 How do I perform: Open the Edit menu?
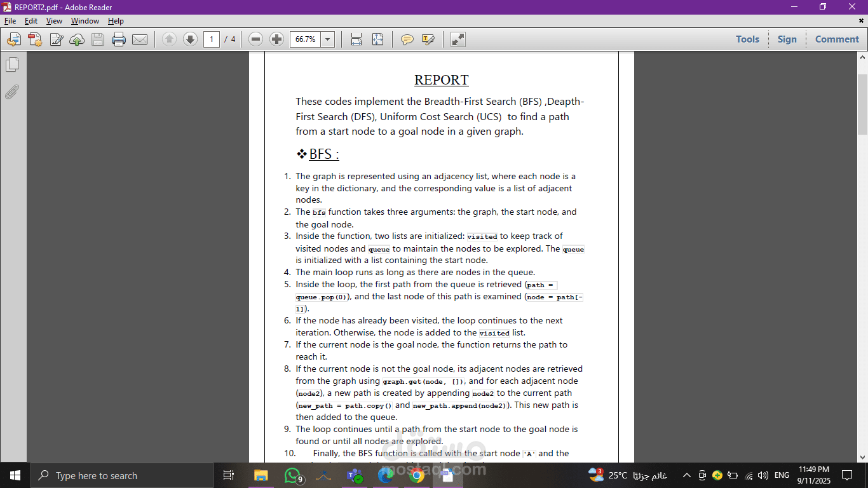(x=31, y=21)
